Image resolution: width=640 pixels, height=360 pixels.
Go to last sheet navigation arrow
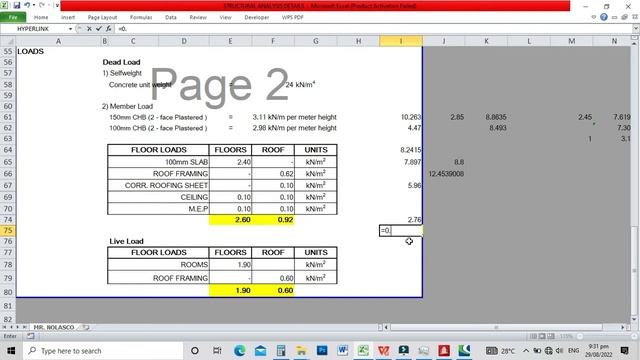[24, 327]
